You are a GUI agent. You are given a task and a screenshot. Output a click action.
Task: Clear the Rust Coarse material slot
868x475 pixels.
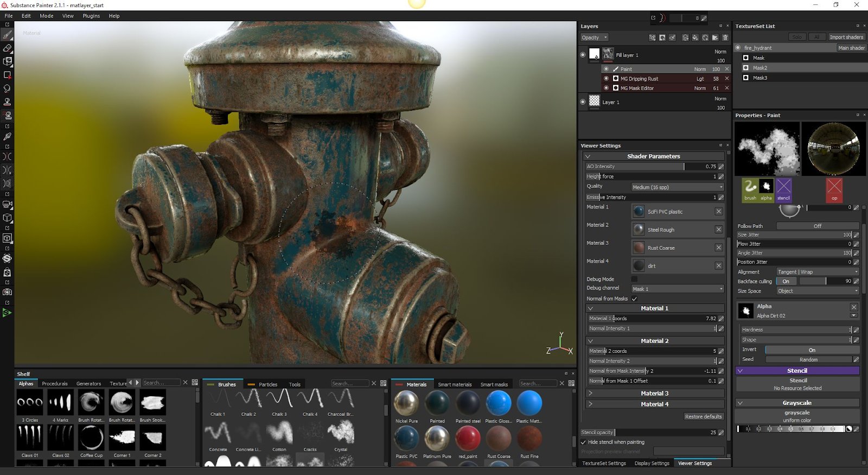point(718,248)
